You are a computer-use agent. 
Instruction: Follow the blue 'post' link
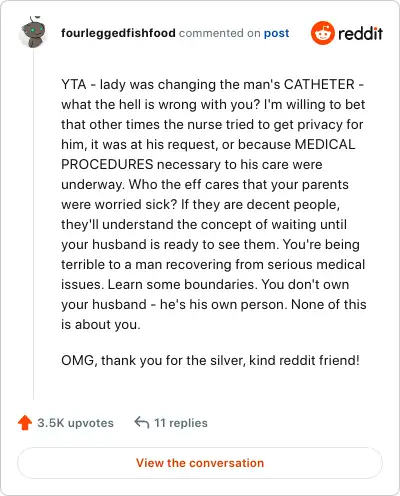click(x=276, y=33)
